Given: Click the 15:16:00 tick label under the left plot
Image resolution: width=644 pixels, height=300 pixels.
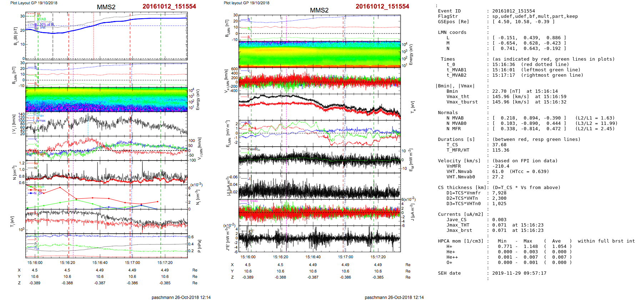Looking at the screenshot, I should [35, 263].
